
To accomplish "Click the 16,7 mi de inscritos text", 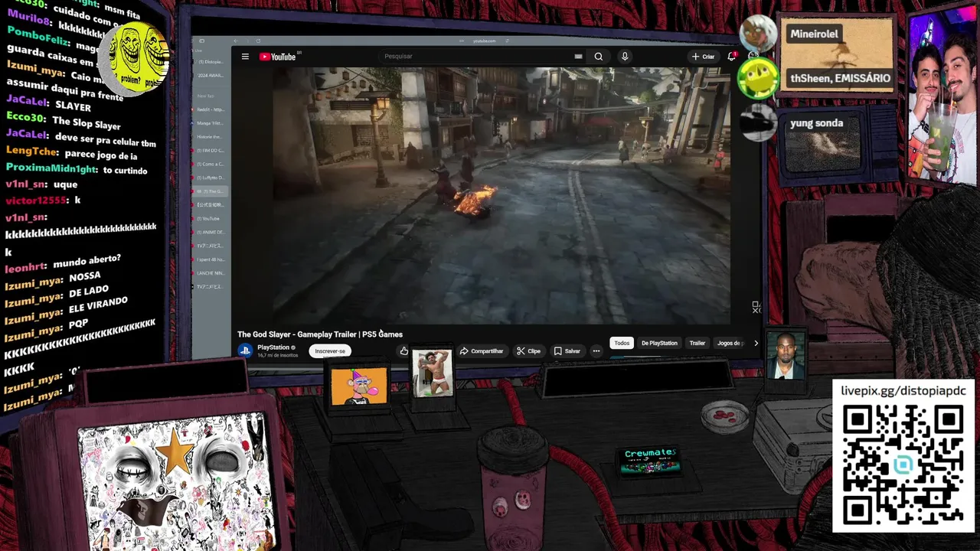I will pyautogui.click(x=277, y=355).
